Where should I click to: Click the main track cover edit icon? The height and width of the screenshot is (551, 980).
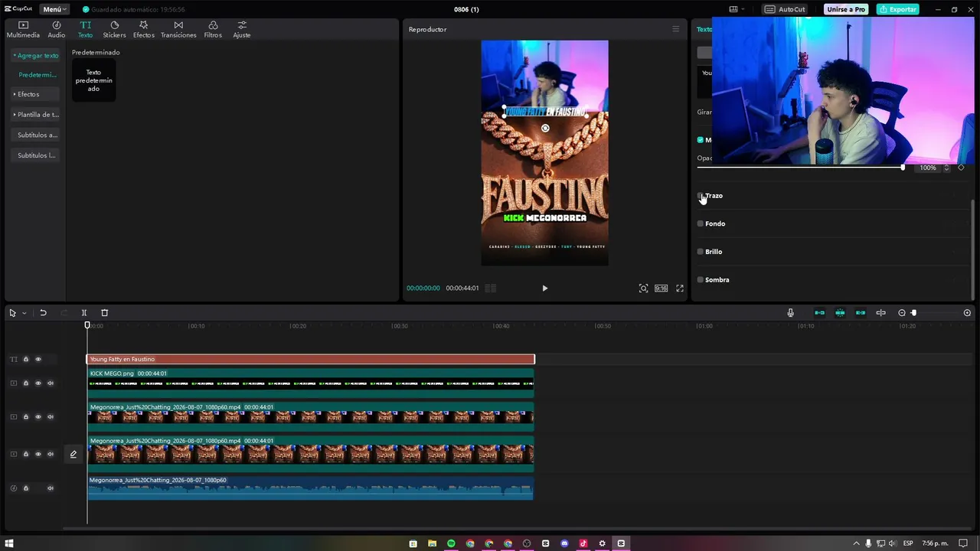(x=73, y=455)
